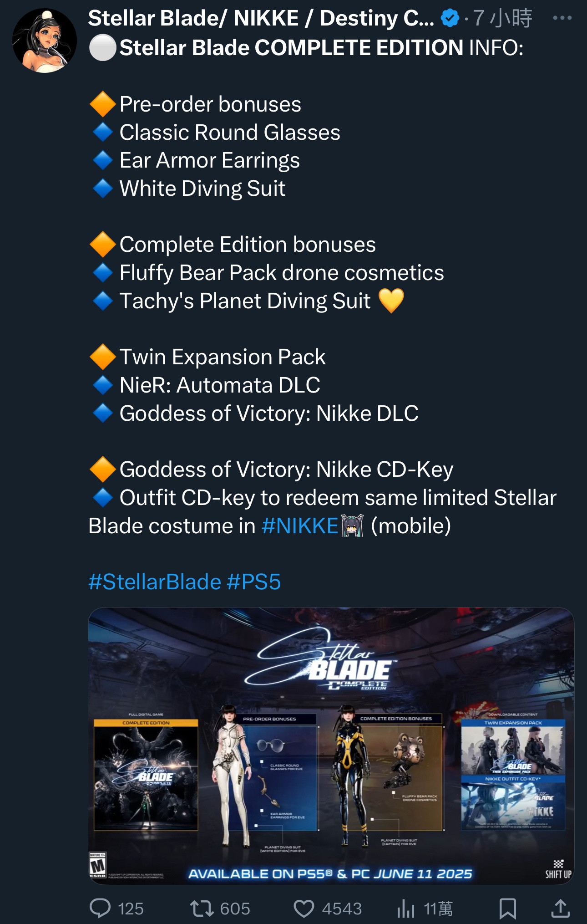
Task: Click the Shift Up logo in image
Action: point(558,869)
